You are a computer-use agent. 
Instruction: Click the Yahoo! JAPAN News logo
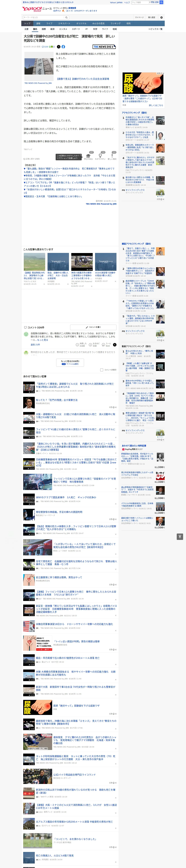tap(37, 9)
